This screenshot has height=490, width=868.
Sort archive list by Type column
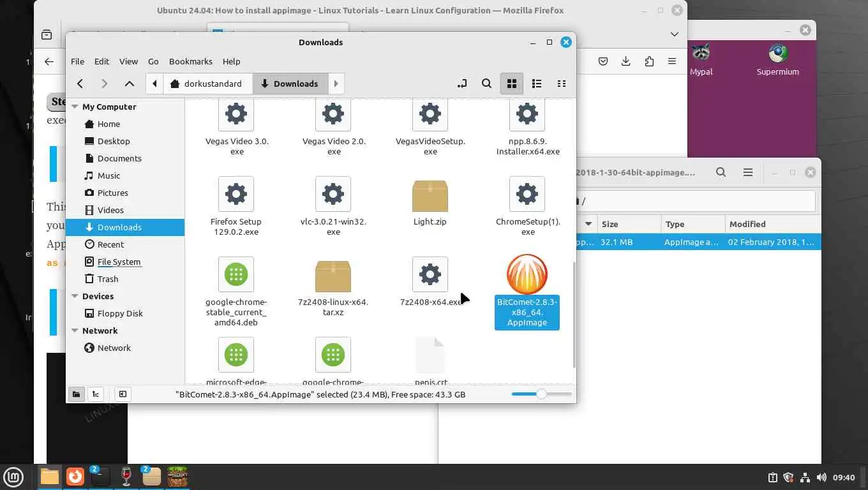692,224
